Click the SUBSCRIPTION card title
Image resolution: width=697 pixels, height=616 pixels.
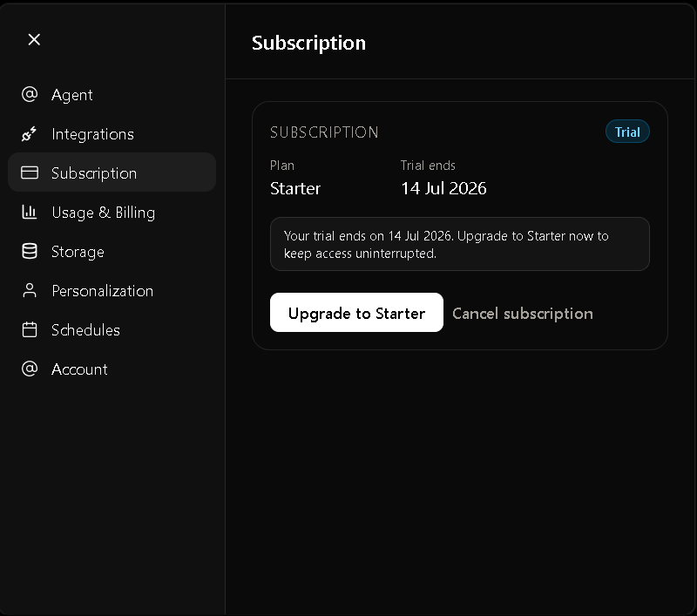[x=324, y=132]
